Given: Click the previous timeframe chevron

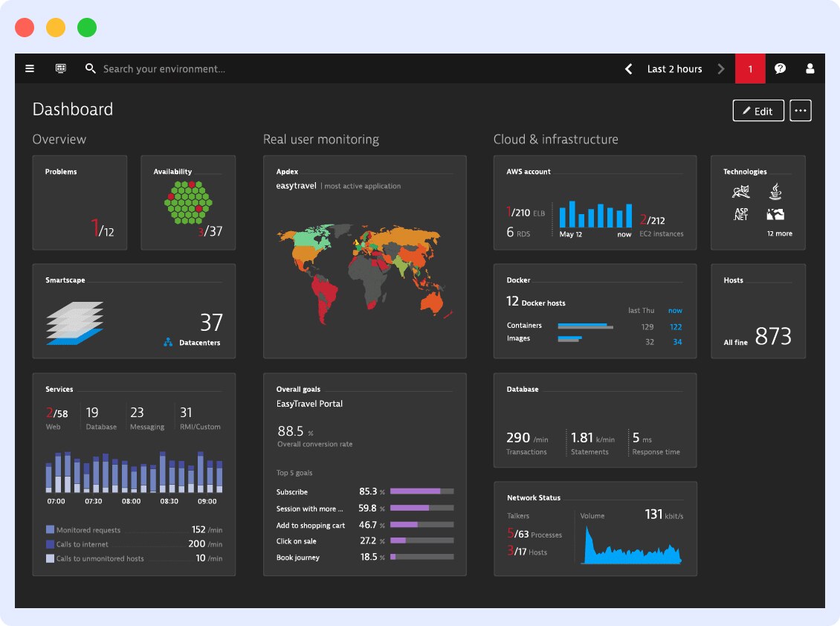Looking at the screenshot, I should (628, 68).
